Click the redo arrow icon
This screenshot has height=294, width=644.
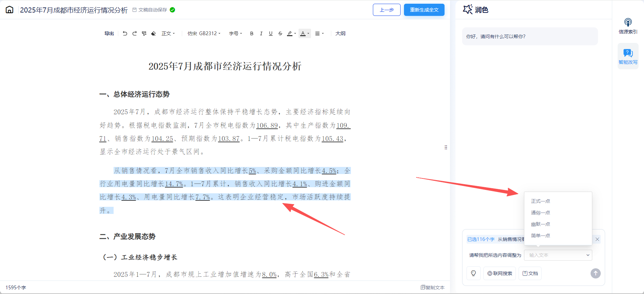135,33
